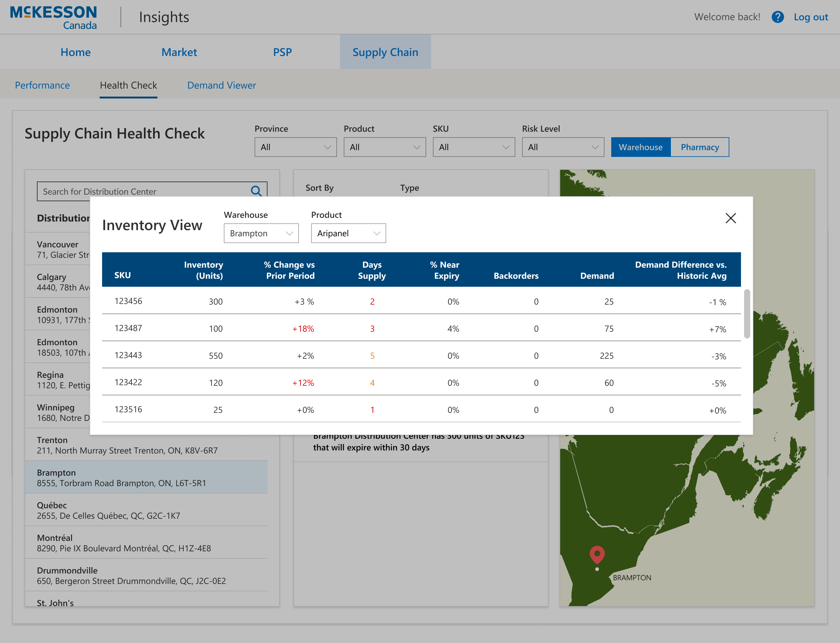Switch toggle to Pharmacy view
Viewport: 840px width, 643px height.
tap(699, 147)
